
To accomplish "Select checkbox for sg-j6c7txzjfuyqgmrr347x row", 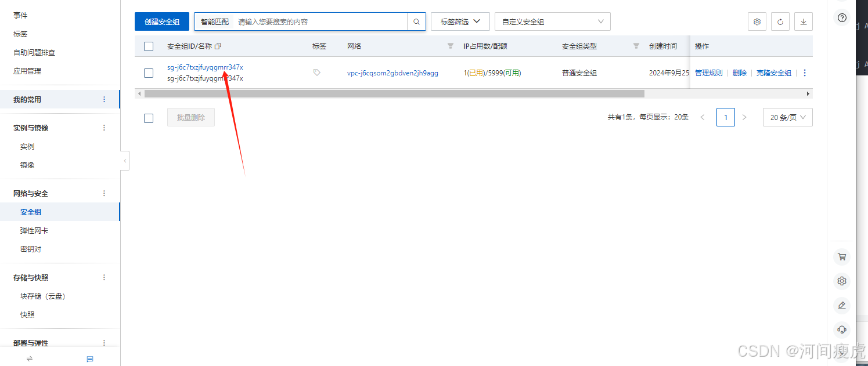I will coord(149,73).
